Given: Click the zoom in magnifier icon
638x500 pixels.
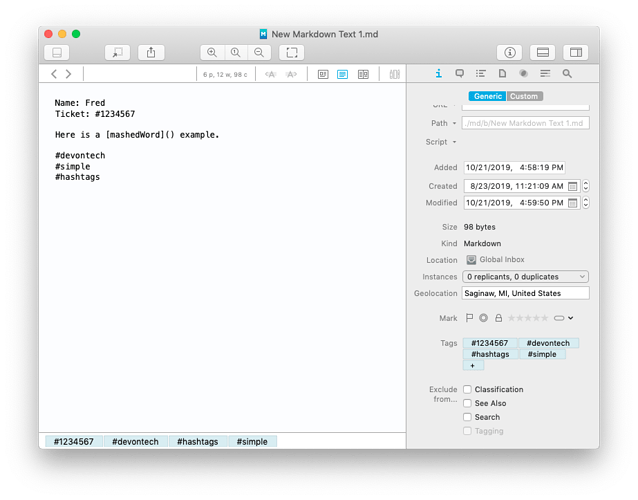Looking at the screenshot, I should click(212, 52).
